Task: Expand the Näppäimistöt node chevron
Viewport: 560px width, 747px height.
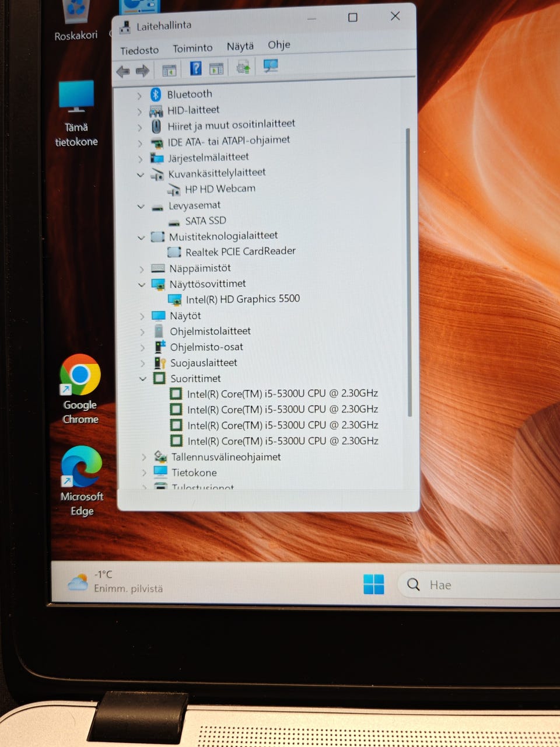Action: [x=141, y=269]
